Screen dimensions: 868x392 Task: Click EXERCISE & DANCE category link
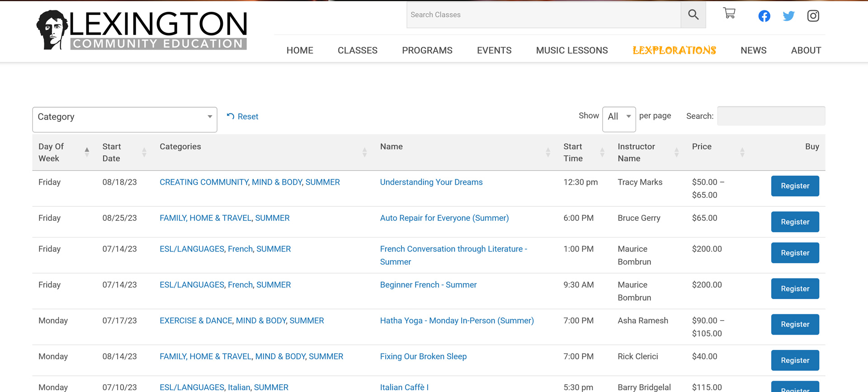tap(196, 321)
